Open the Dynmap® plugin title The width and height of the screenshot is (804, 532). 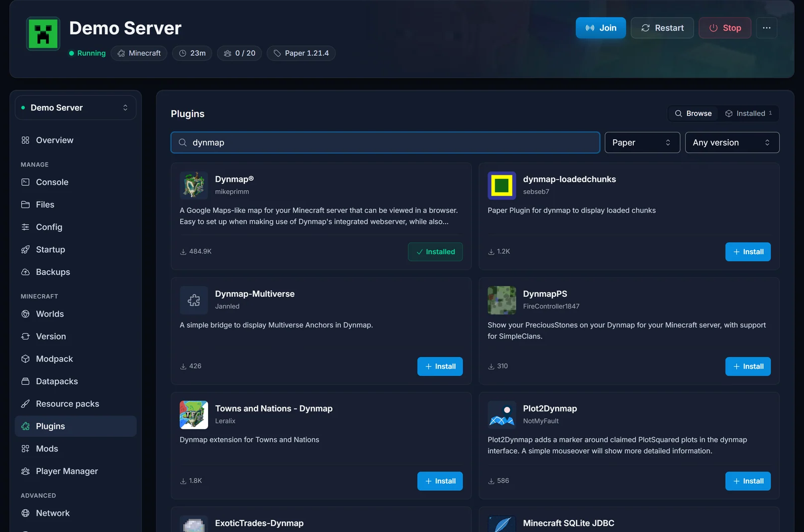[234, 179]
